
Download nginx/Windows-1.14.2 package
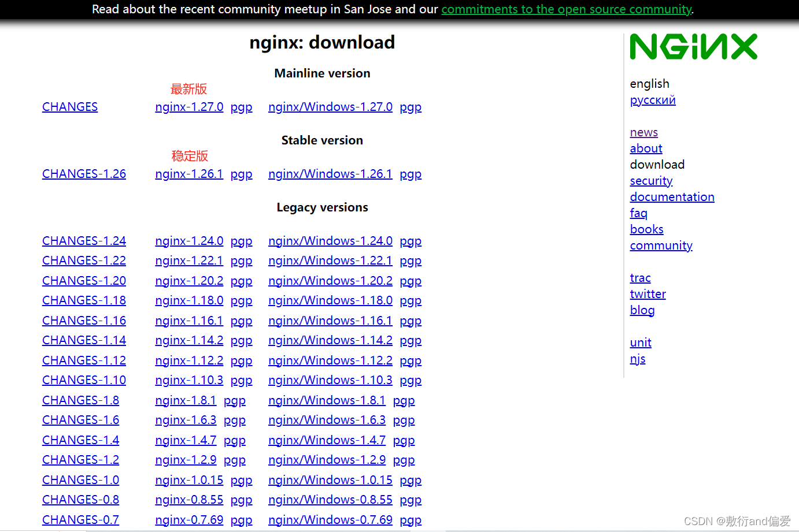(330, 340)
